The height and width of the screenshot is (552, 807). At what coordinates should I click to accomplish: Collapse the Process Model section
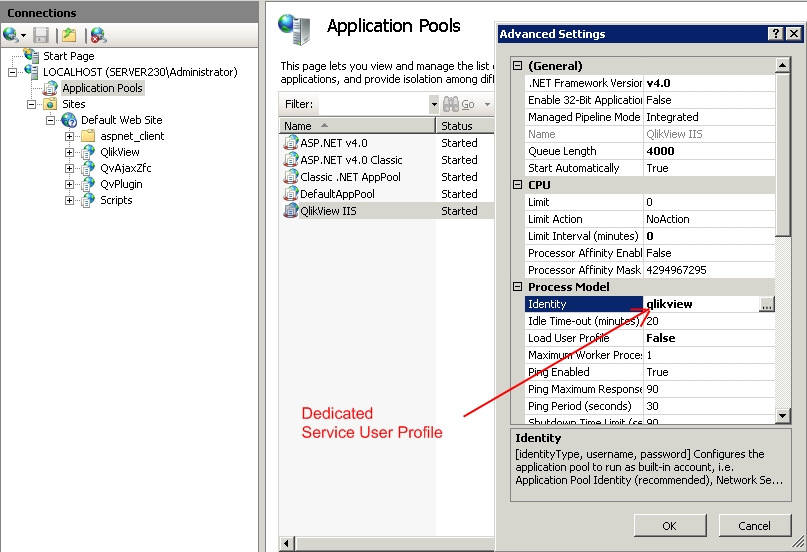(517, 287)
